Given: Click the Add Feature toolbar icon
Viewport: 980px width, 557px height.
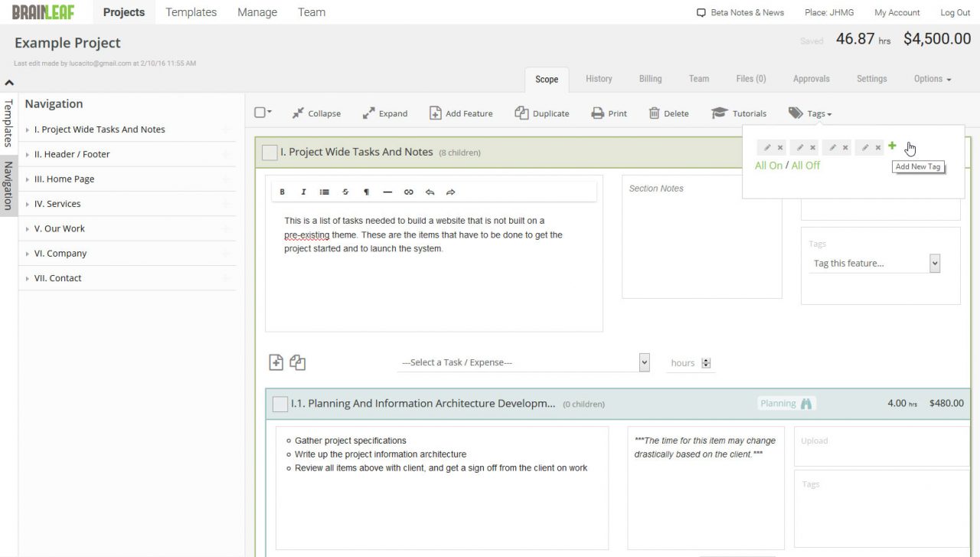Looking at the screenshot, I should point(435,113).
